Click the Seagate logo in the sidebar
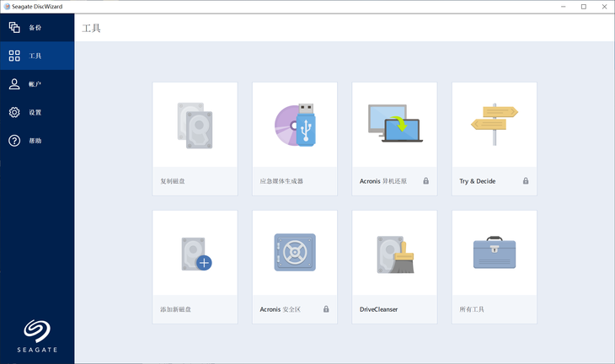The height and width of the screenshot is (364, 615). (x=37, y=336)
